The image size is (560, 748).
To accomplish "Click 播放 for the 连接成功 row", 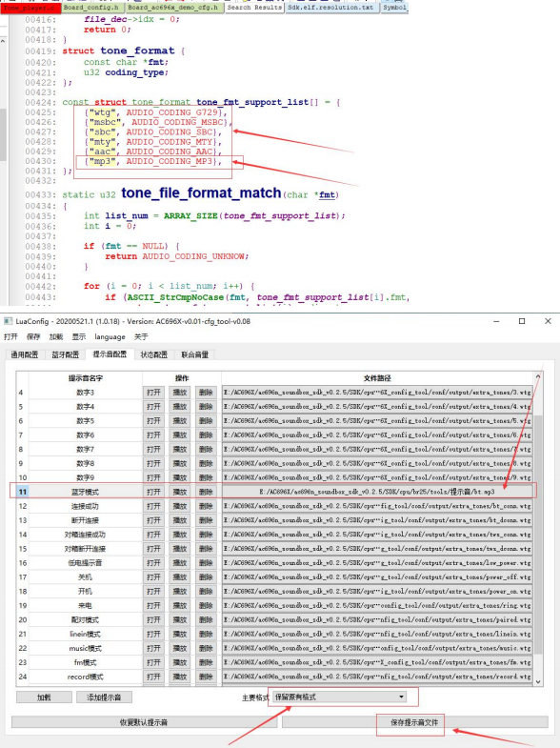I will tap(180, 506).
